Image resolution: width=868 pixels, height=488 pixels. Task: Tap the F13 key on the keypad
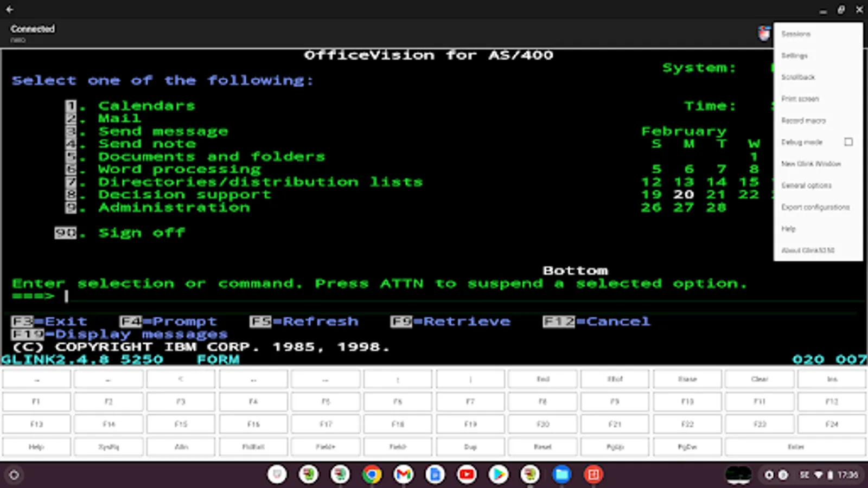coord(36,425)
